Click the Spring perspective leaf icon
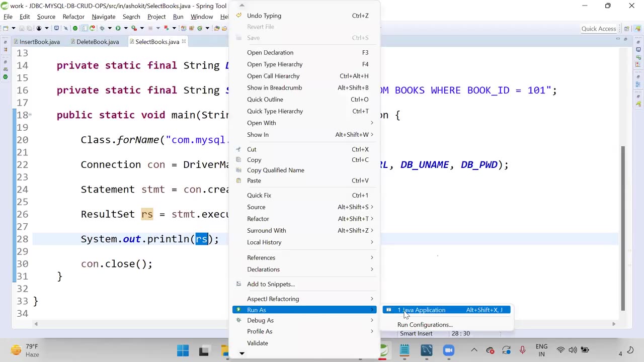Image resolution: width=644 pixels, height=362 pixels. click(x=638, y=29)
